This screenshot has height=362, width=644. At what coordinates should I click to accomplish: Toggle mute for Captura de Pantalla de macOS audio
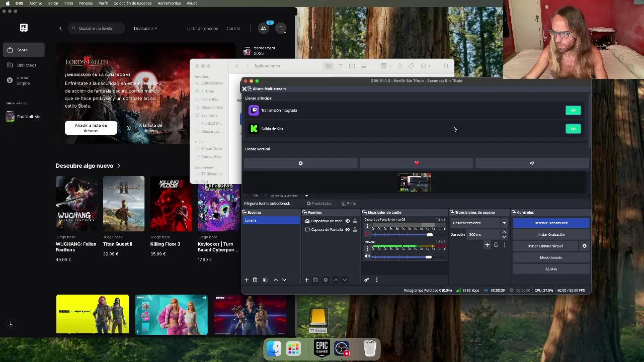367,234
